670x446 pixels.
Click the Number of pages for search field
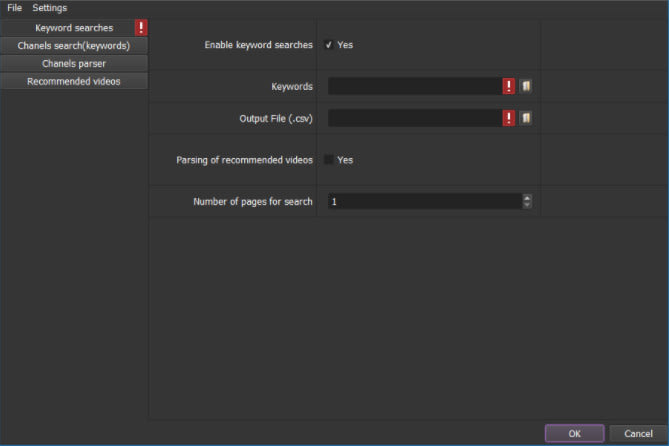tap(424, 201)
